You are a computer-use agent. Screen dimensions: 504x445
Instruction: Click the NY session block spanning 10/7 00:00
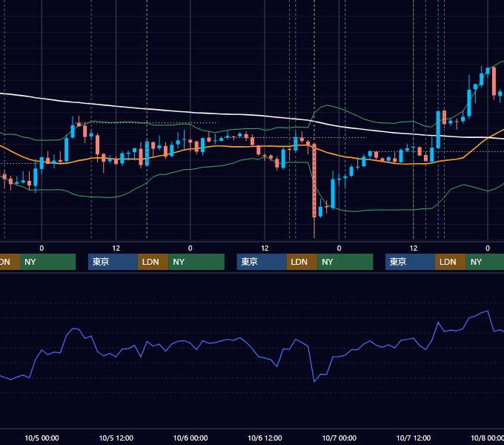(x=345, y=262)
